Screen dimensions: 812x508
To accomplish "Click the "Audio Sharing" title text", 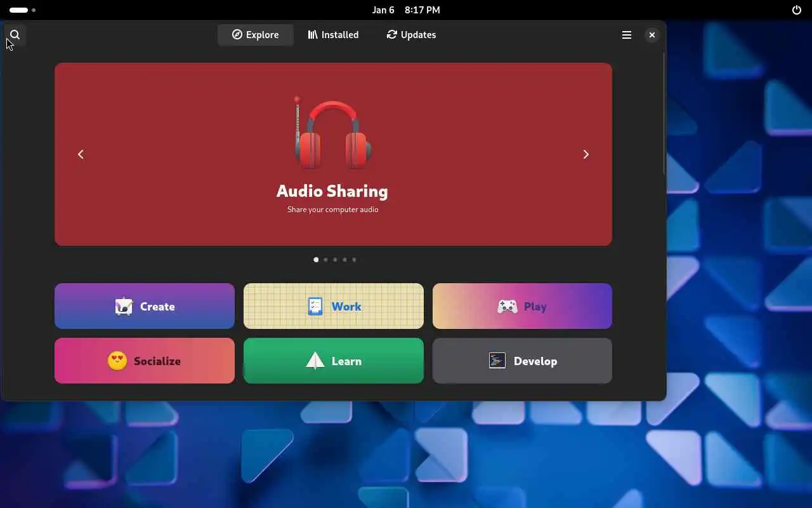I will click(x=332, y=190).
